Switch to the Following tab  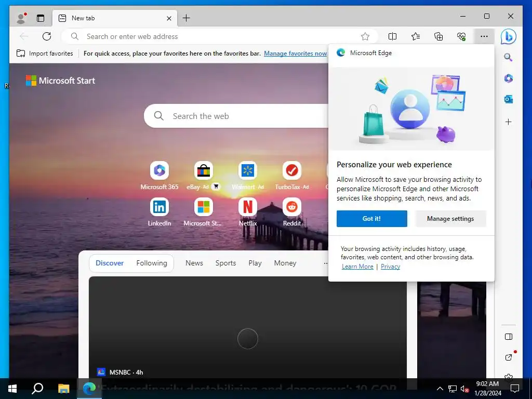(152, 263)
